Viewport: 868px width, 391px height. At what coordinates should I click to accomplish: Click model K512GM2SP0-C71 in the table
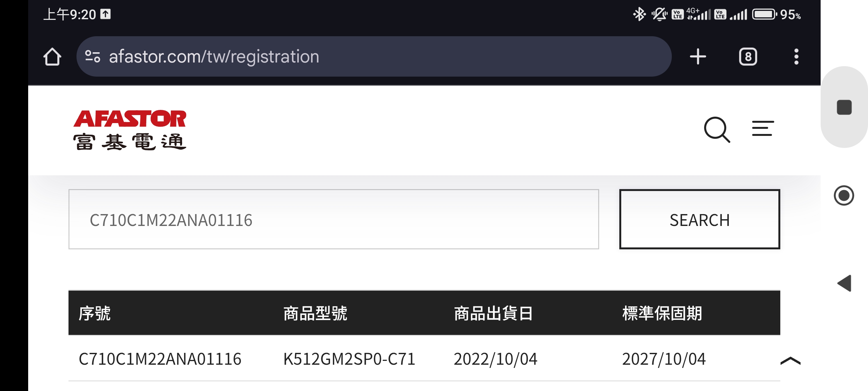click(x=349, y=359)
